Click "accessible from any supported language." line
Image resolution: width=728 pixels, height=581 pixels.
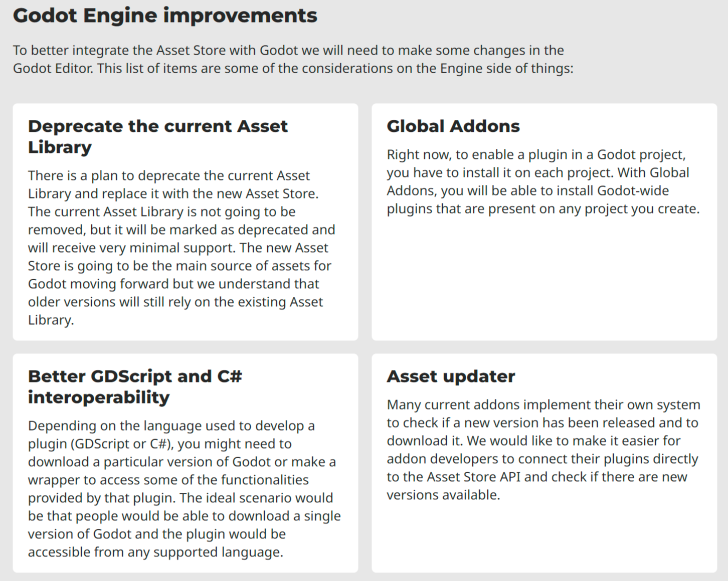coord(155,552)
